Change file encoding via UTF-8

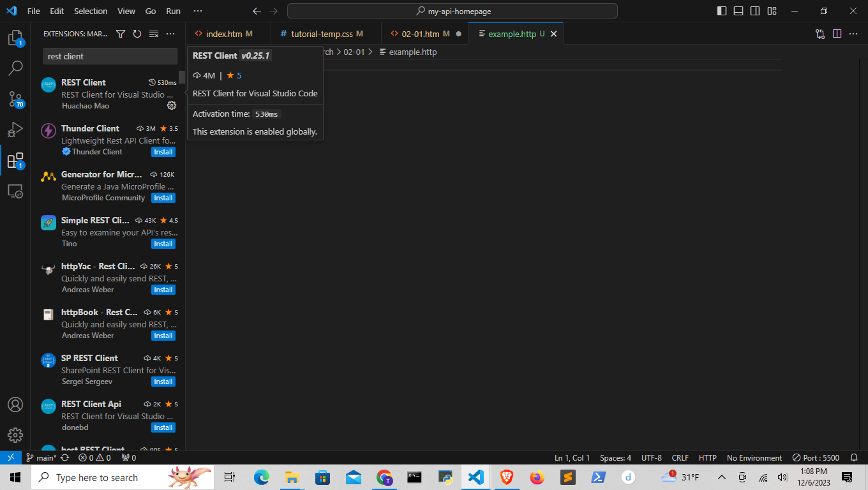pyautogui.click(x=651, y=457)
